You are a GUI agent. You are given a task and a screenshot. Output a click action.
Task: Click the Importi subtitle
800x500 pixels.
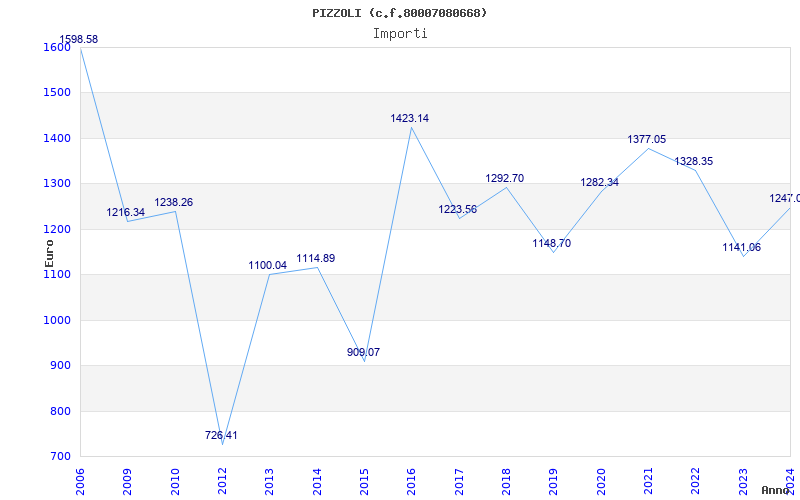click(x=400, y=34)
